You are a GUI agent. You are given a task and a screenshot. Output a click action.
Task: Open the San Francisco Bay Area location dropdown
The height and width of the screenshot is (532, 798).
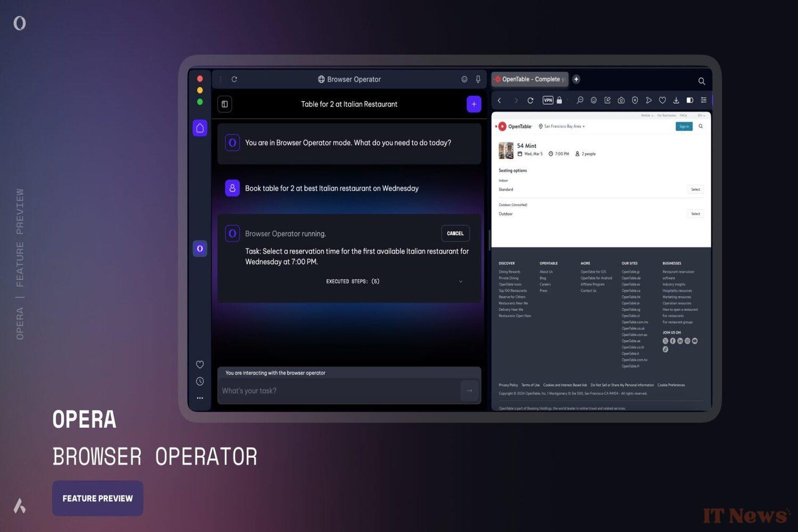coord(562,127)
